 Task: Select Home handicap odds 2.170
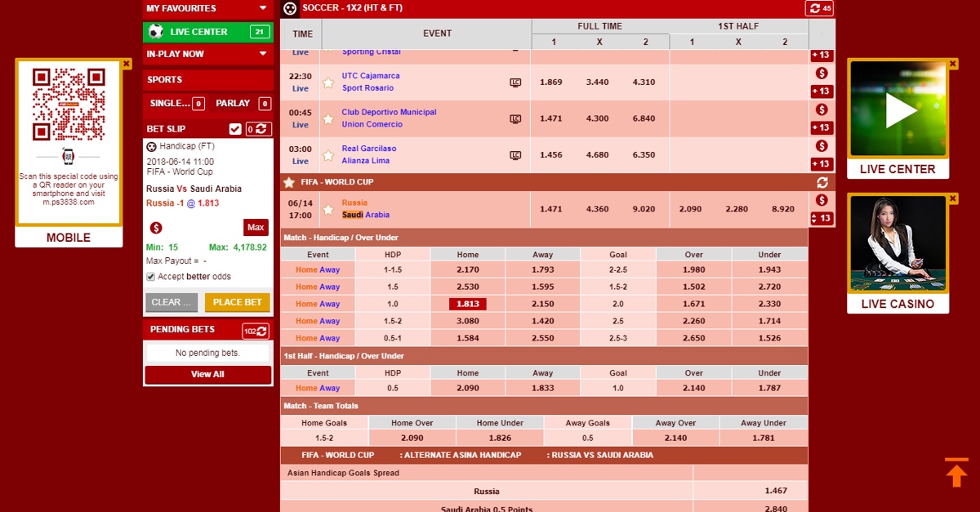(468, 269)
